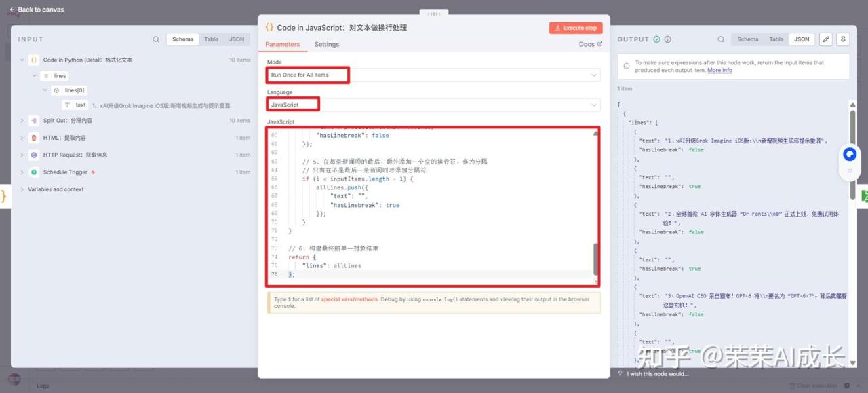
Task: Click the HTTP Request globe node icon
Action: pyautogui.click(x=34, y=155)
